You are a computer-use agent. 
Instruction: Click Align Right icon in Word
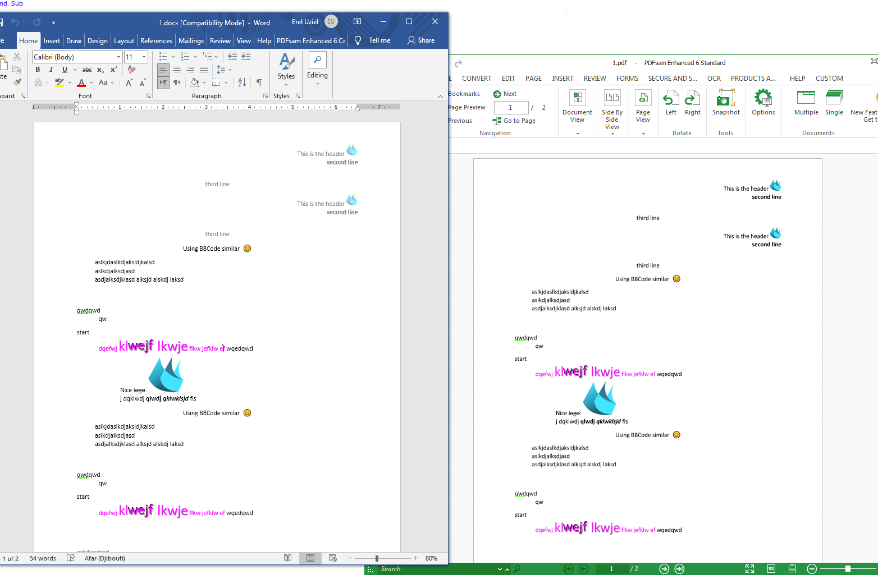pos(190,70)
